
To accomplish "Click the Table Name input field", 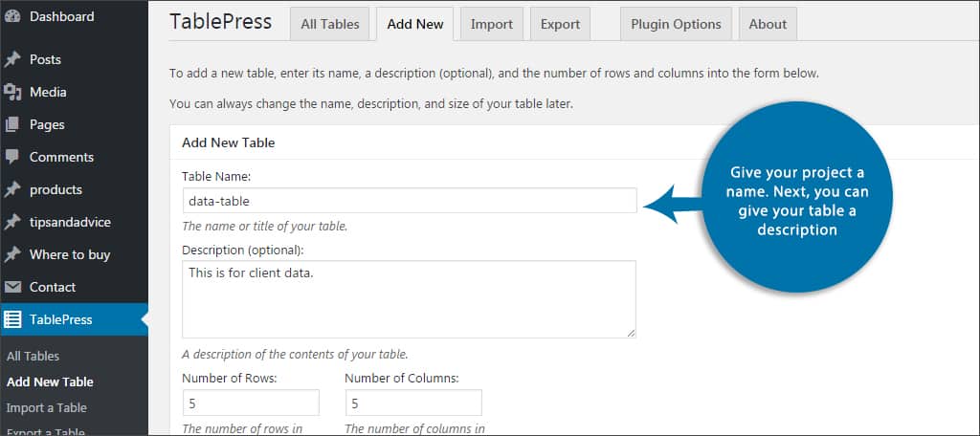I will point(410,201).
